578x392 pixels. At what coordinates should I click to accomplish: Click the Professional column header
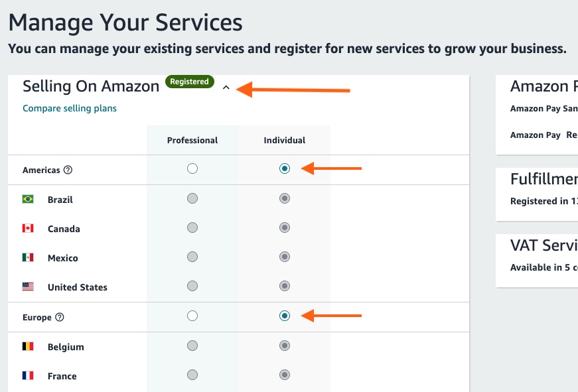click(192, 140)
